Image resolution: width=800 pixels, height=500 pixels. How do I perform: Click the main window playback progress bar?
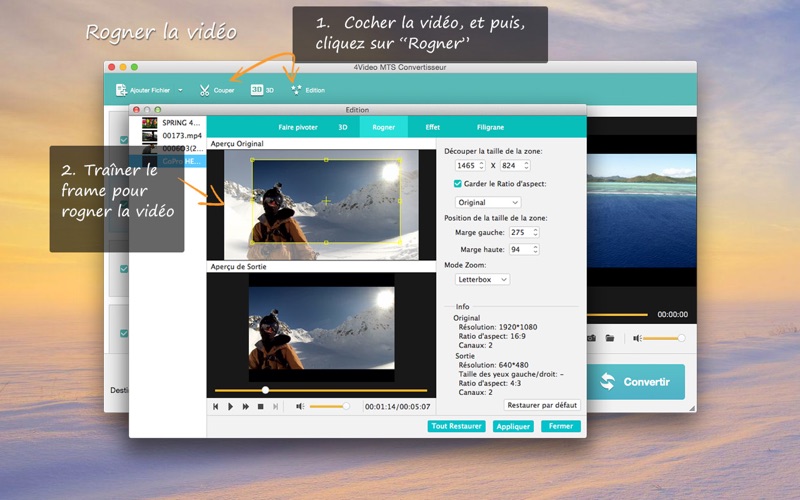tap(617, 315)
